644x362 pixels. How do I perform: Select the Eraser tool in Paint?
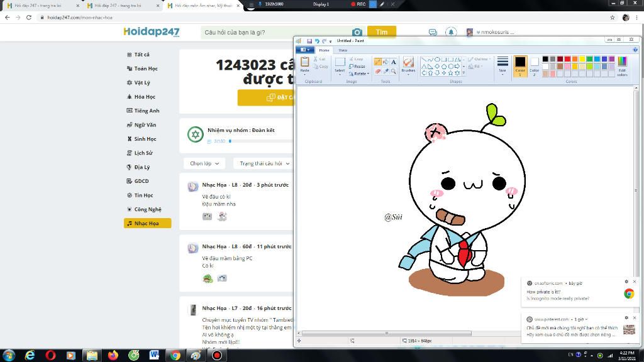pos(377,71)
